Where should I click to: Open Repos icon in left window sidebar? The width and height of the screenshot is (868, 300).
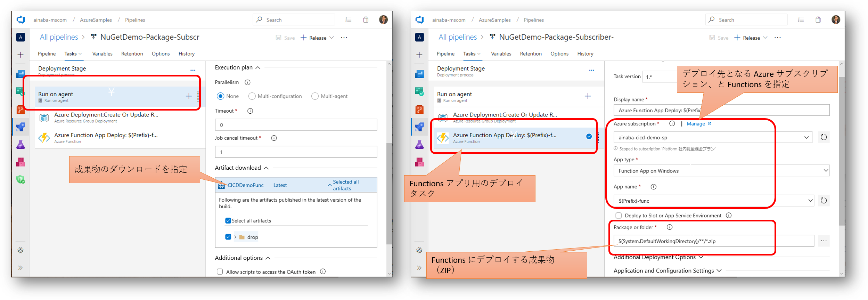(x=21, y=110)
